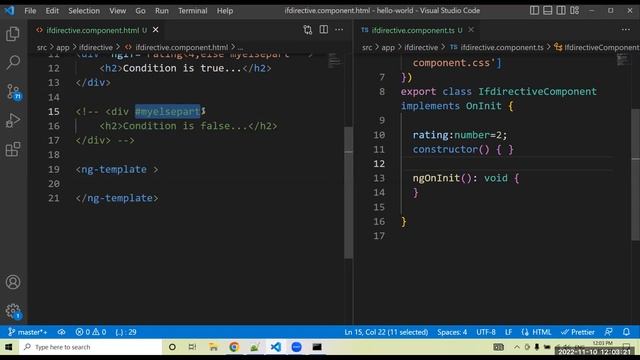Switch to ifdirective.component.html tab
640x360 pixels.
[x=92, y=30]
